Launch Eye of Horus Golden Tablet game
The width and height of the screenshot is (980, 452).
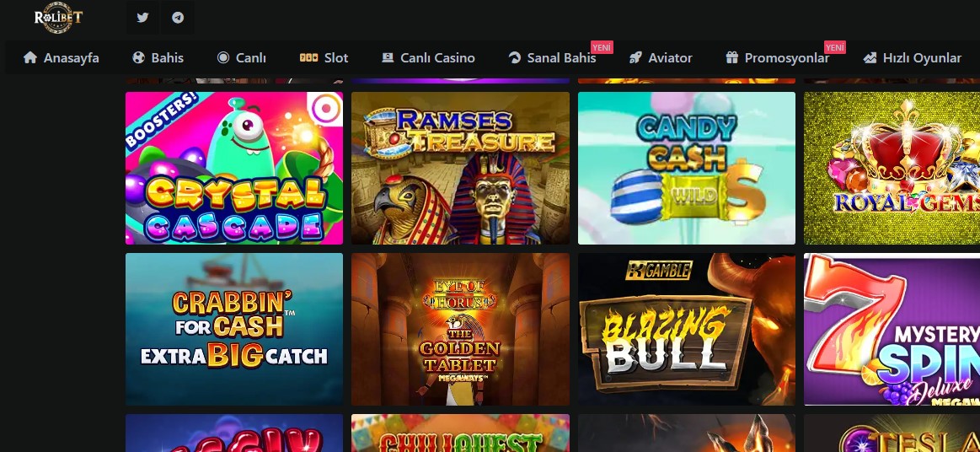point(461,330)
